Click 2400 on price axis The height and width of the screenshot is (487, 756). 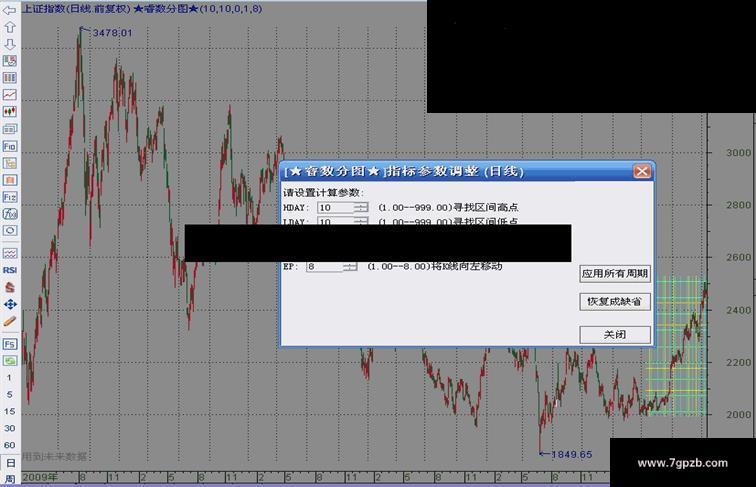(738, 310)
